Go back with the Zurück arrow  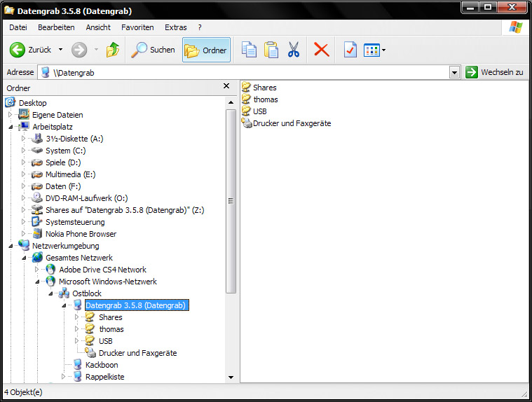(x=30, y=50)
